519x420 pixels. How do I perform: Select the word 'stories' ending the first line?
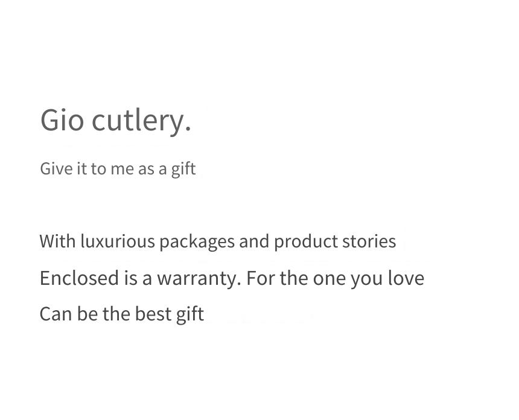369,241
